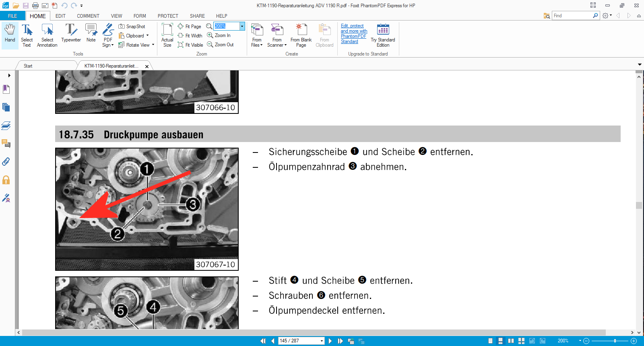Open the attachments paperclip panel
The height and width of the screenshot is (346, 644).
click(6, 162)
